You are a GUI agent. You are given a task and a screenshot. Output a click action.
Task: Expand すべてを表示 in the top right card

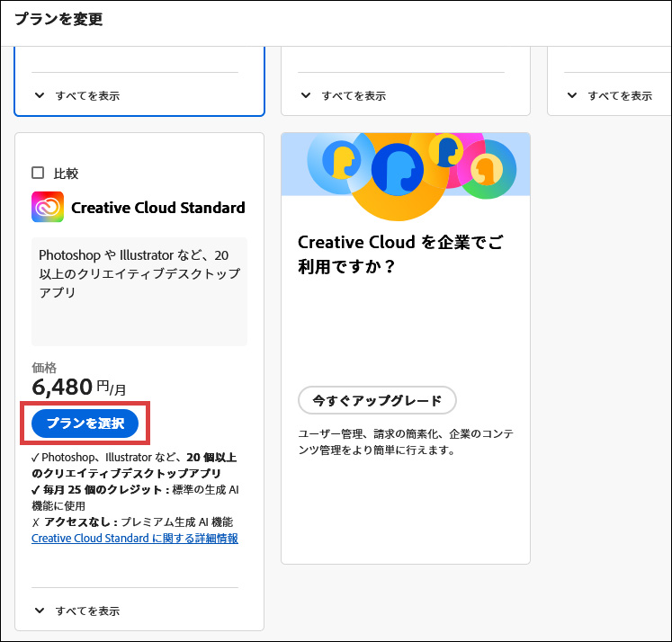pyautogui.click(x=610, y=96)
